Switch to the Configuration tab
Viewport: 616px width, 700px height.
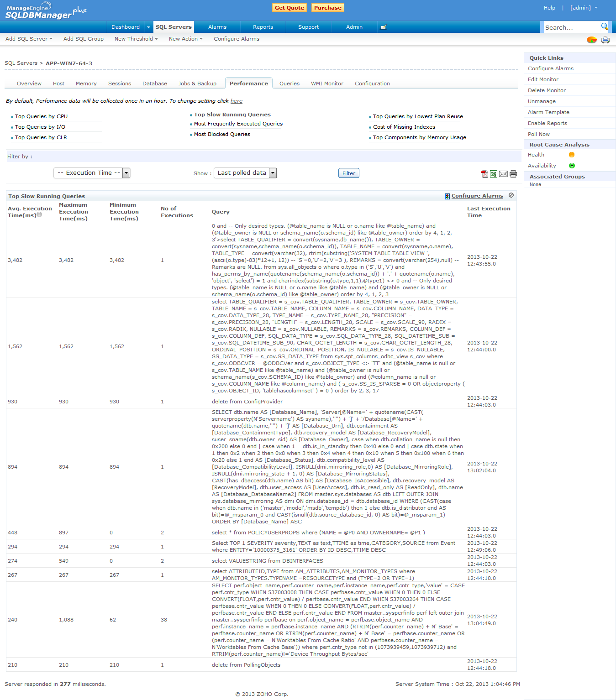click(x=372, y=84)
